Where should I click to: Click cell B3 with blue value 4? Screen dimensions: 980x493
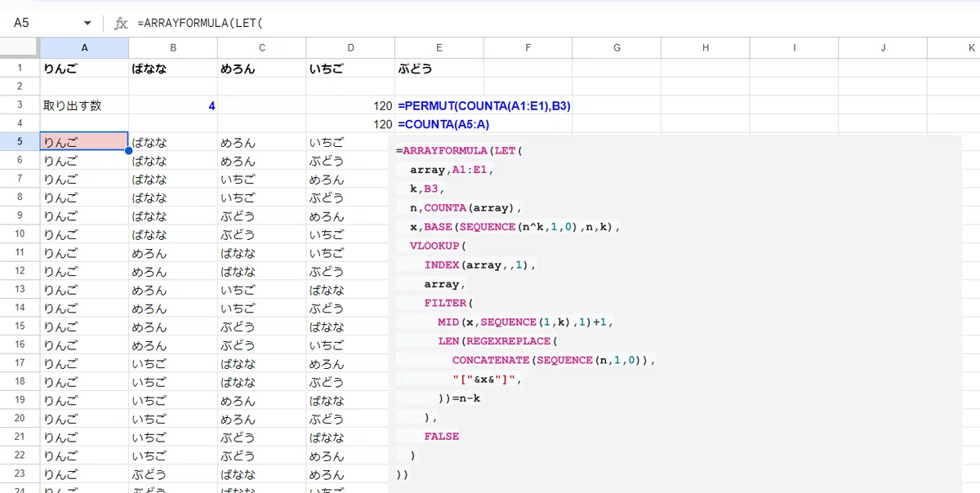click(x=173, y=105)
